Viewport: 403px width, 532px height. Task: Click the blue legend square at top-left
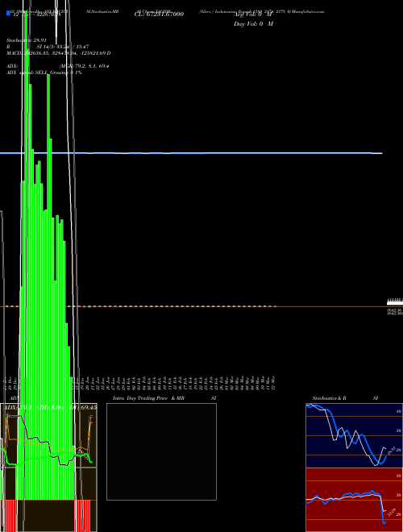pyautogui.click(x=8, y=13)
